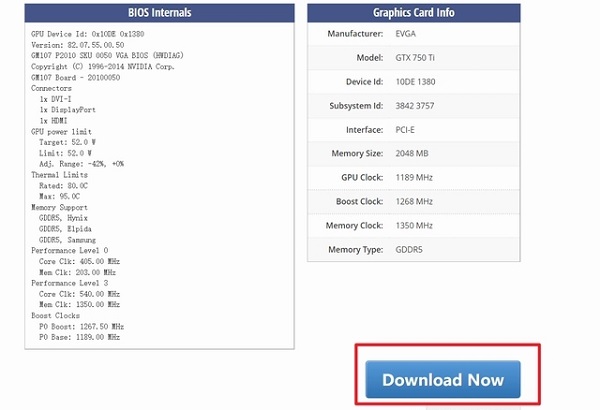Select Memory Type value GDDR5
This screenshot has width=600, height=410.
click(409, 250)
